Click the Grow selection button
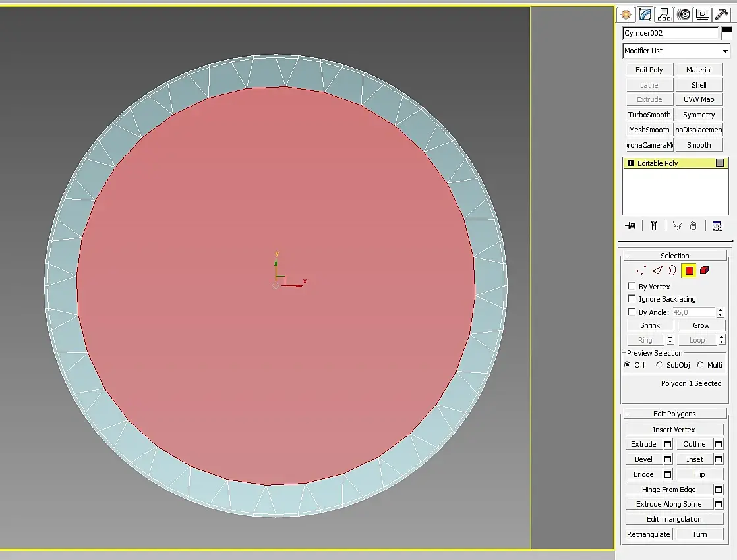 click(x=701, y=325)
